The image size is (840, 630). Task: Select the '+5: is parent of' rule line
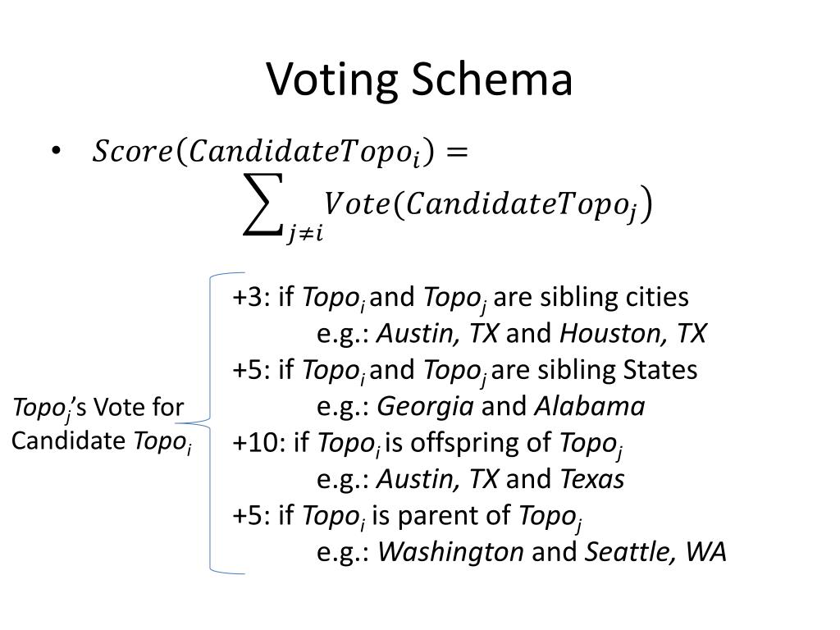[x=407, y=517]
